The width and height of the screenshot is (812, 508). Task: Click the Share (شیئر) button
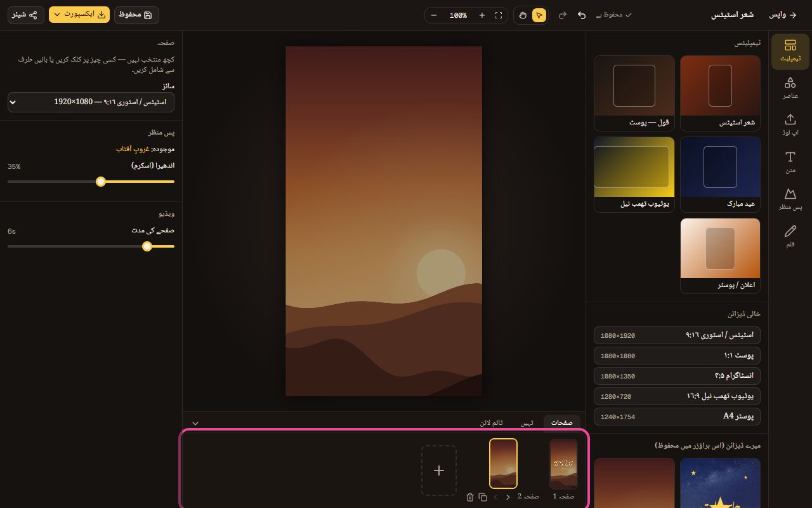pos(25,15)
